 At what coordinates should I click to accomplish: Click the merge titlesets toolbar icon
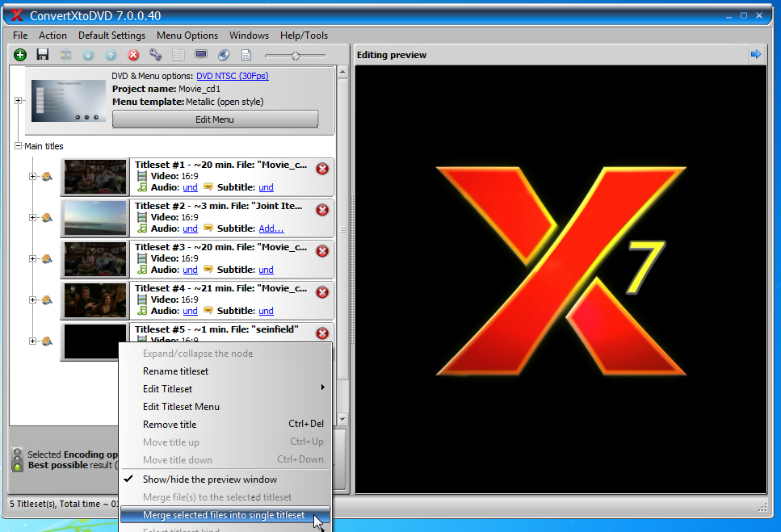(x=65, y=55)
